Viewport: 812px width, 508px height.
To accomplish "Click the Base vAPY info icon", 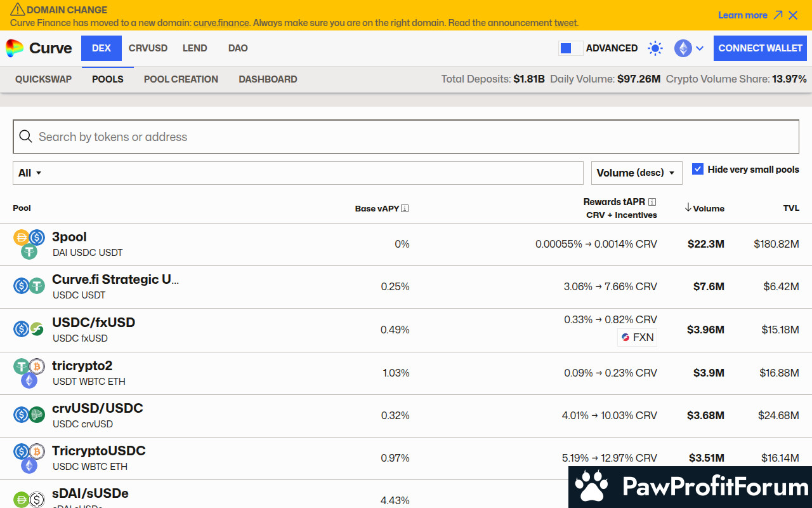I will (x=405, y=208).
